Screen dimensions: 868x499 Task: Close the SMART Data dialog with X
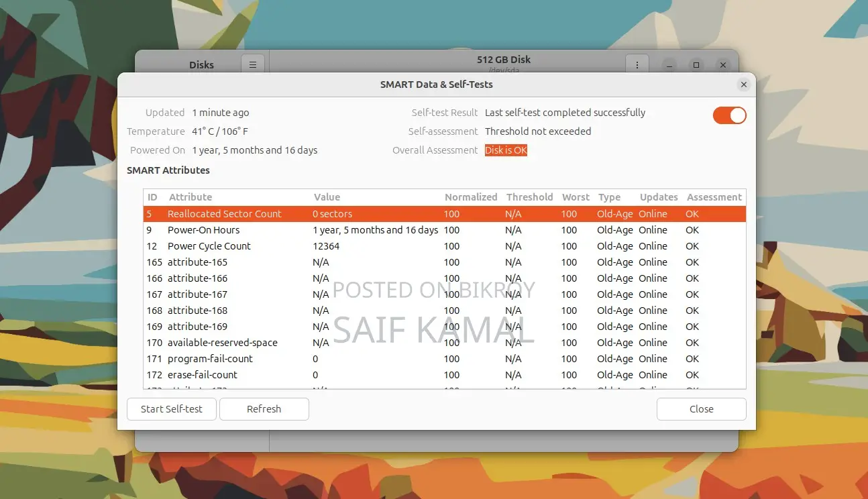(743, 85)
